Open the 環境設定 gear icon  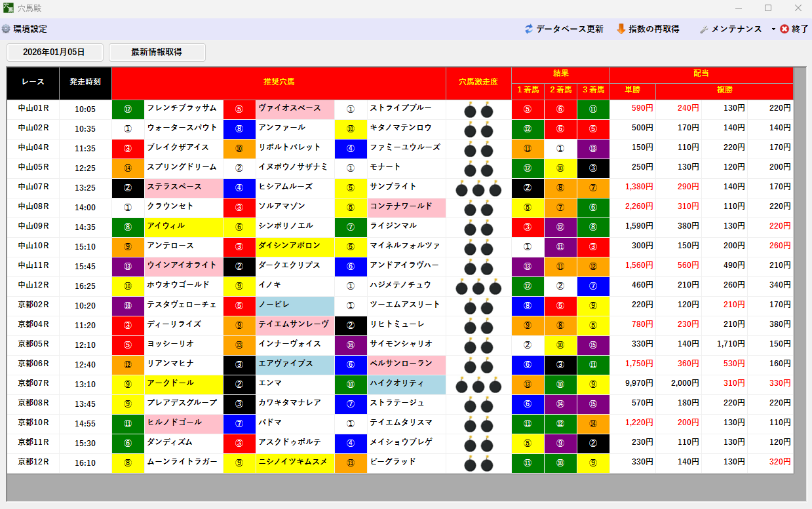point(6,29)
